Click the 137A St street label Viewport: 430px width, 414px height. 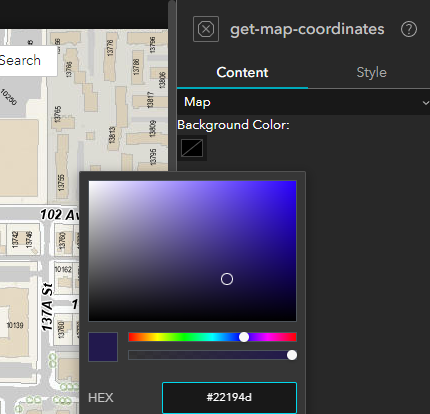[x=47, y=307]
